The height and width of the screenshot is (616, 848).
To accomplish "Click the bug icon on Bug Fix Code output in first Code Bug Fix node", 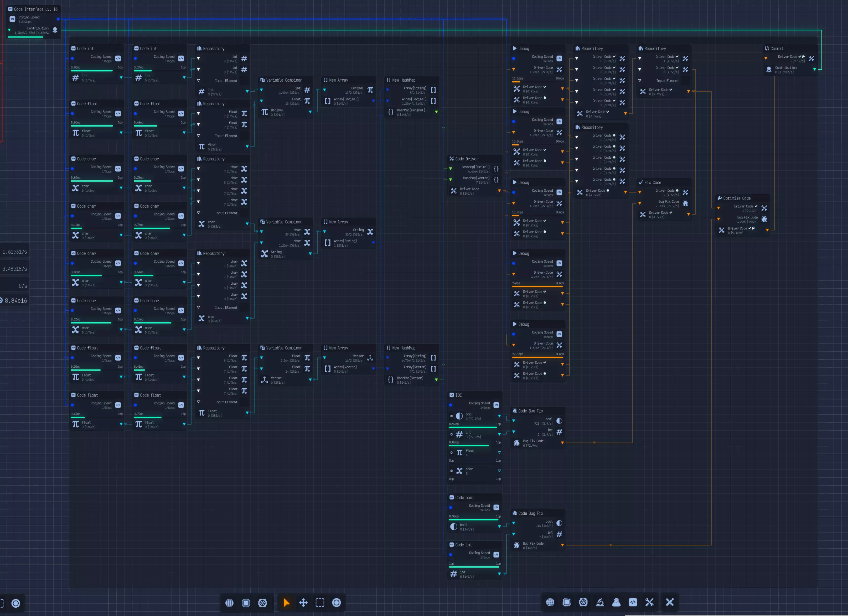I will 516,443.
